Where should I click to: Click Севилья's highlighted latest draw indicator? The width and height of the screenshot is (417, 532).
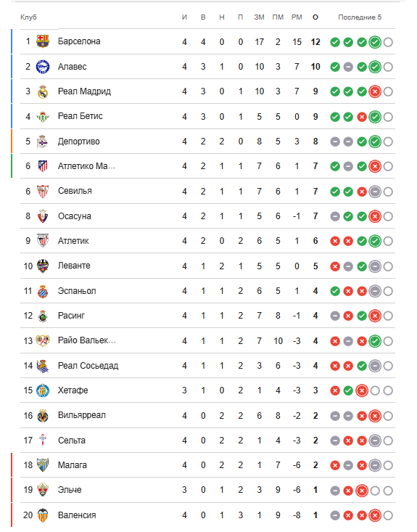[x=375, y=192]
